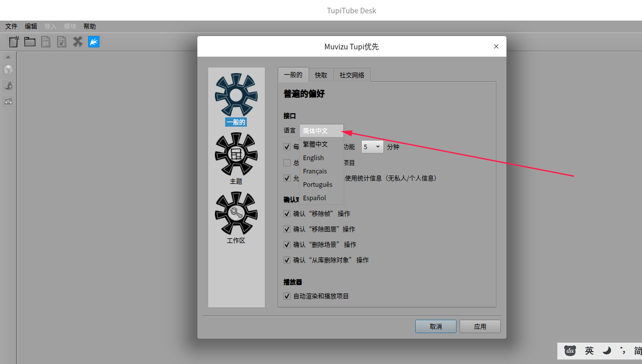The height and width of the screenshot is (364, 642).
Task: Toggle punctuation mode in IME bar
Action: (x=623, y=351)
